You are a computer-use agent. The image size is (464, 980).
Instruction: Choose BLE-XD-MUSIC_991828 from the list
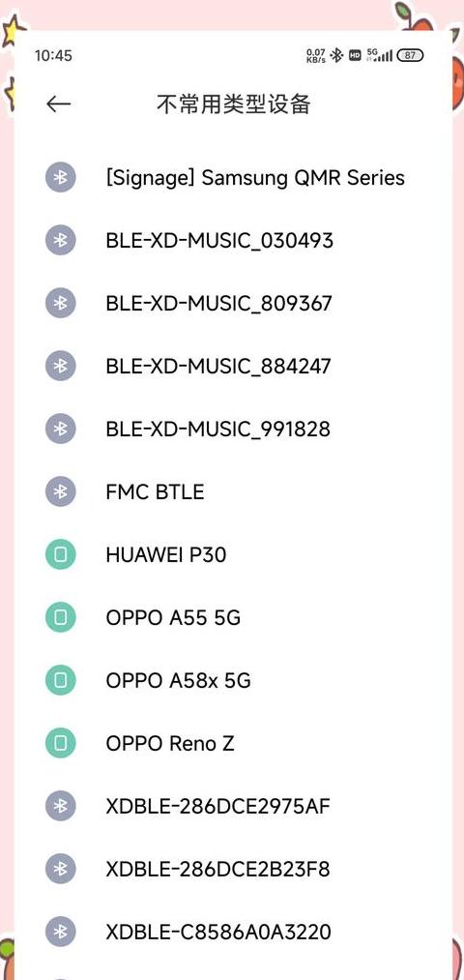(x=232, y=429)
